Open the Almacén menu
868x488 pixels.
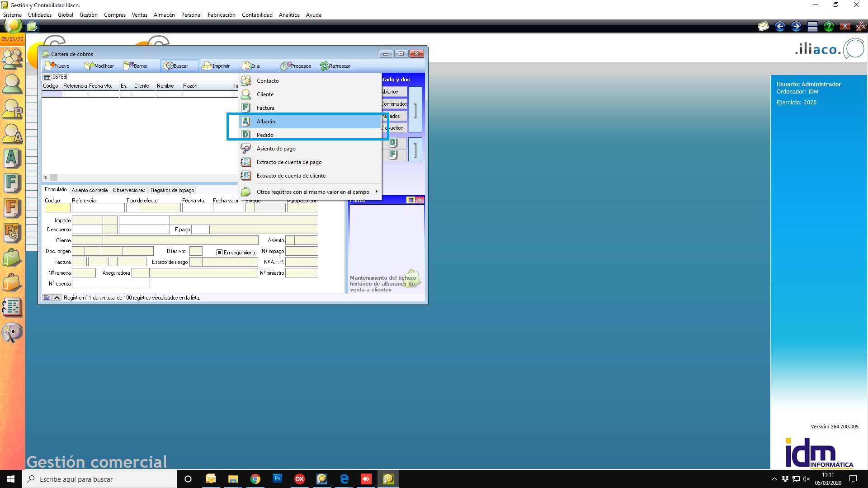pyautogui.click(x=164, y=15)
